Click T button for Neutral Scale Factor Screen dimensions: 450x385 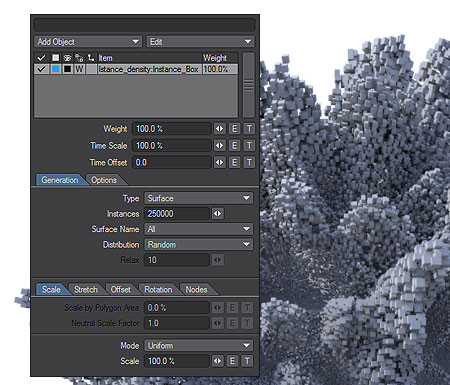[x=247, y=323]
